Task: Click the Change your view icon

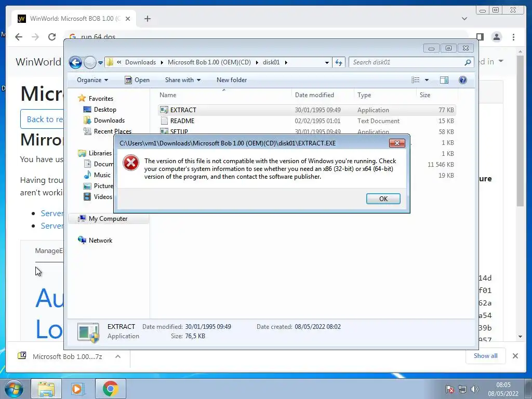Action: pyautogui.click(x=415, y=80)
